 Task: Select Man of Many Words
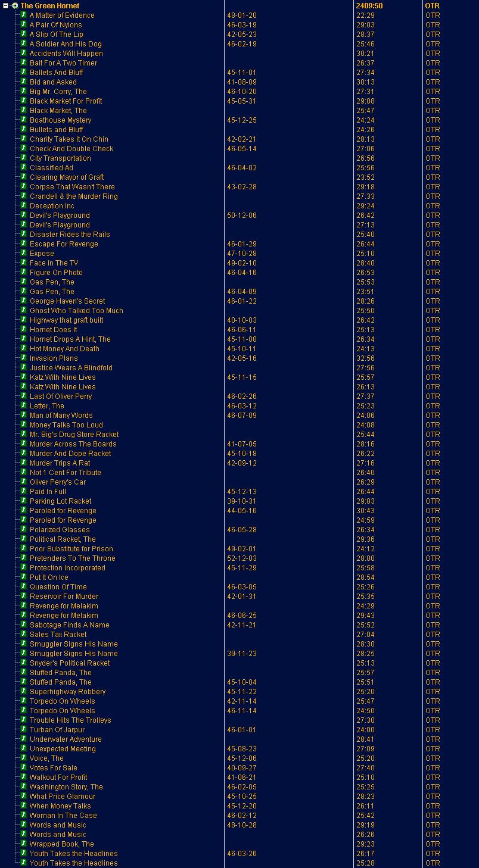[x=61, y=416]
